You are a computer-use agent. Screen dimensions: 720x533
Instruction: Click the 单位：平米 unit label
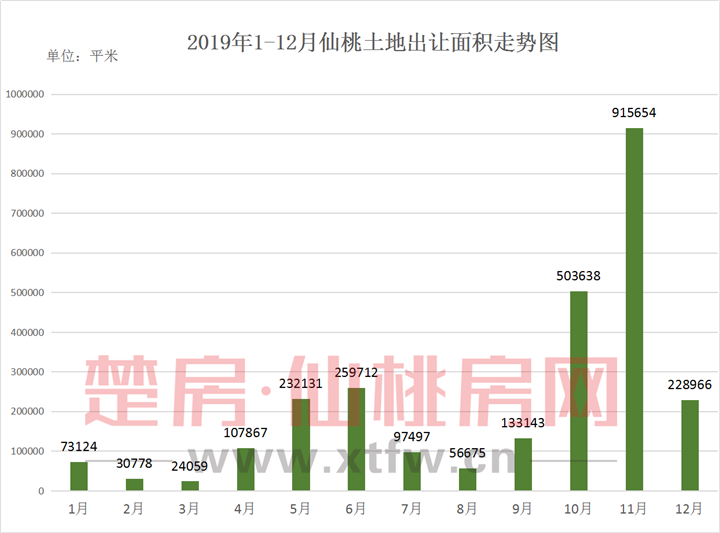(82, 56)
